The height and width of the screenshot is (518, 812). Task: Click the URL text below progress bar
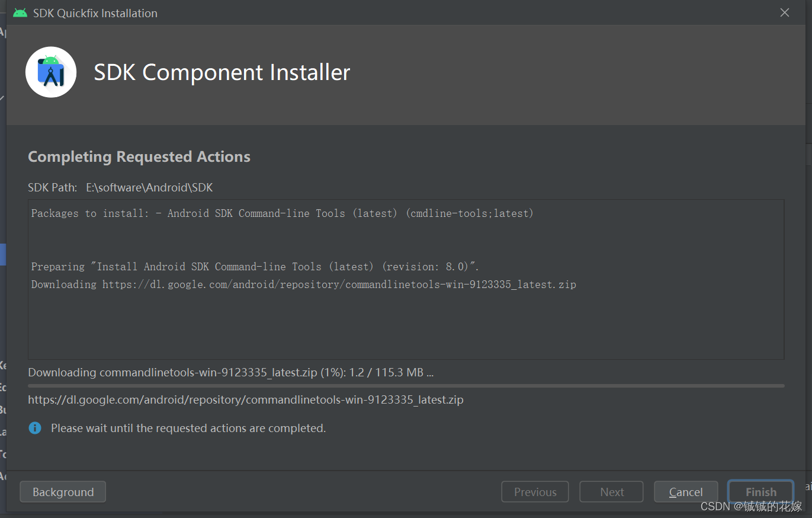click(246, 400)
